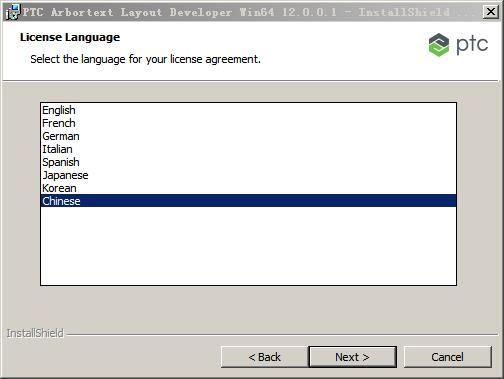Click the highlighted Chinese entry
This screenshot has height=379, width=504.
point(248,201)
